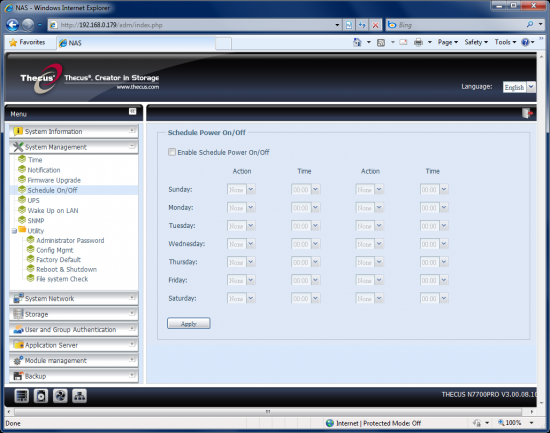This screenshot has height=433, width=550.
Task: Open the disk status icon in footer
Action: click(x=41, y=396)
